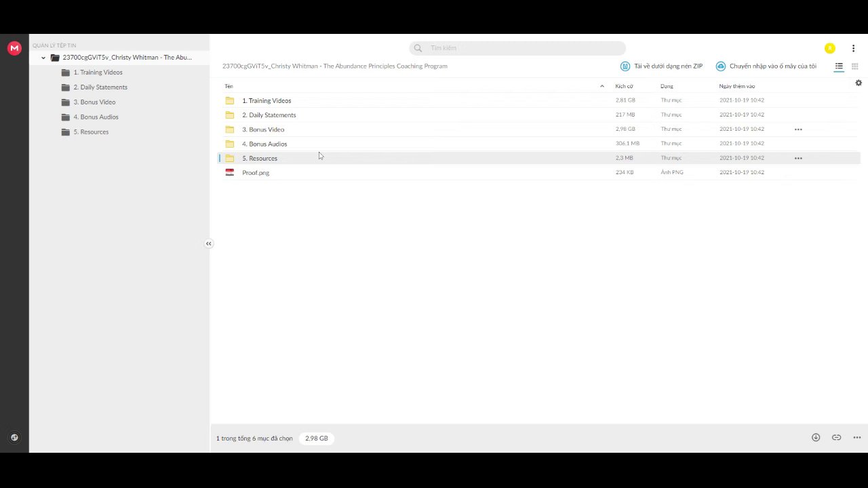This screenshot has width=868, height=488.
Task: Select the Proof.png file row
Action: point(539,172)
